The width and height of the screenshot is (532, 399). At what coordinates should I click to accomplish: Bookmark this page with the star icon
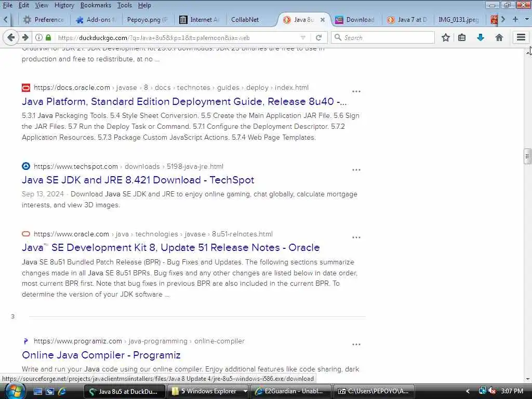pos(446,37)
